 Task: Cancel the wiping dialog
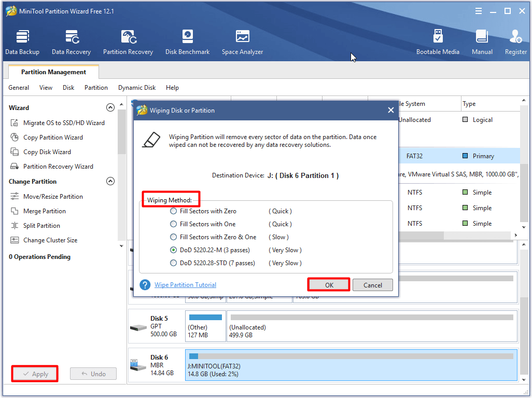(x=372, y=285)
